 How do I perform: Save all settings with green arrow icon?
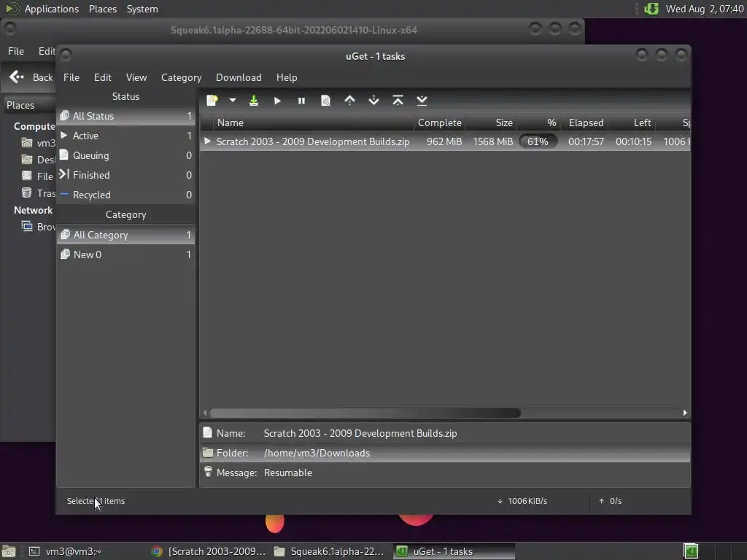click(x=254, y=101)
